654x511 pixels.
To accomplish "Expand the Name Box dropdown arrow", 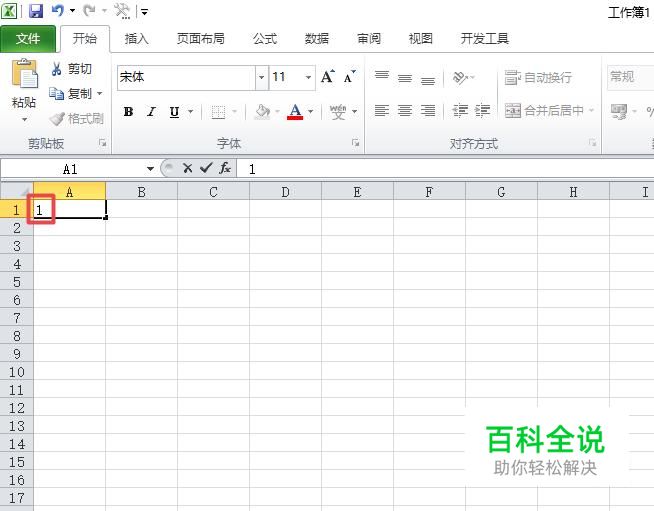I will click(150, 169).
